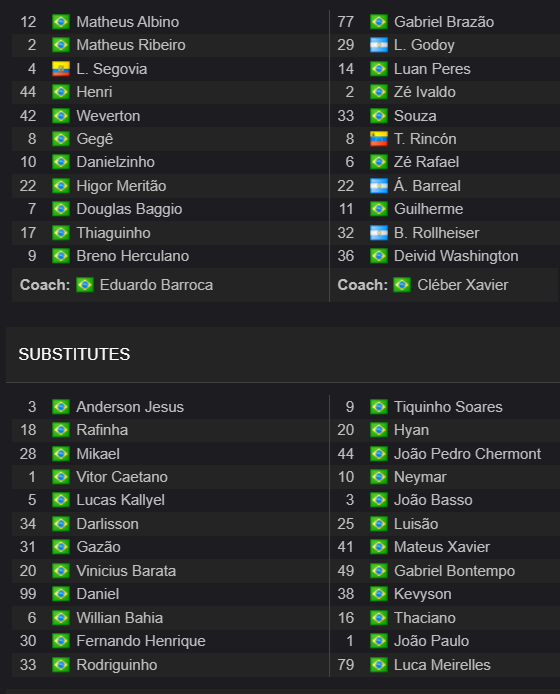Viewport: 560px width, 694px height.
Task: Select substitute Anderson Jesus
Action: pyautogui.click(x=130, y=407)
